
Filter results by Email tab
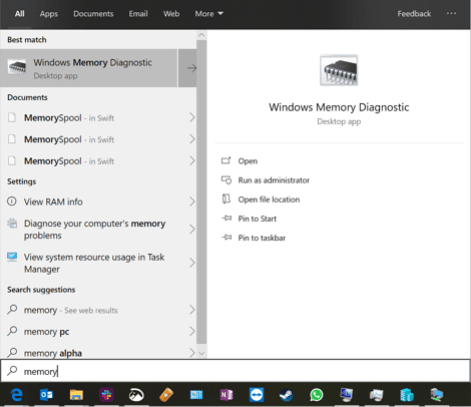[x=138, y=14]
